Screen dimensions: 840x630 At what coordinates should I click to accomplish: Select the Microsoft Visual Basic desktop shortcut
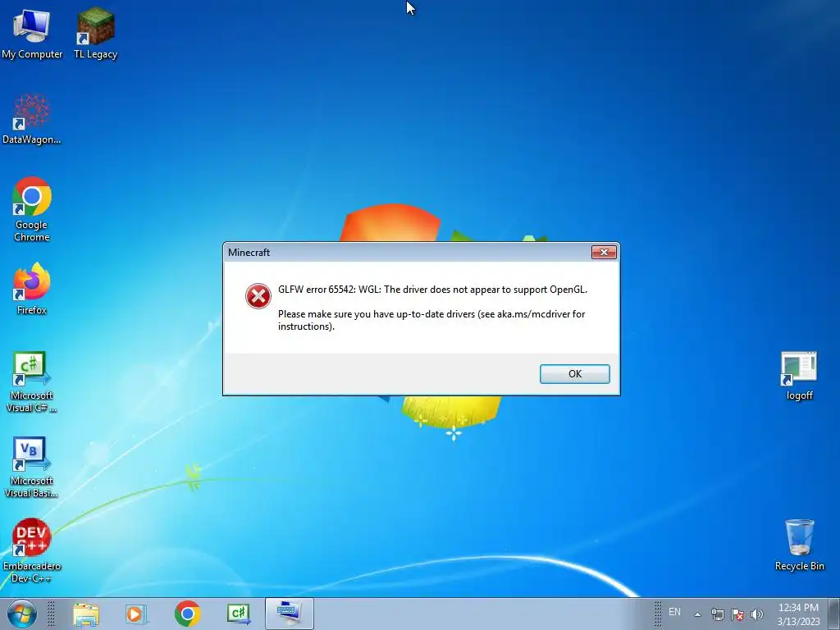[32, 467]
